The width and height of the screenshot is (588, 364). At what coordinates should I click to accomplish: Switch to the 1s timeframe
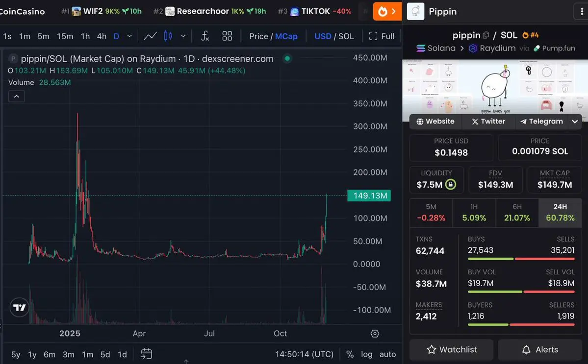[7, 36]
